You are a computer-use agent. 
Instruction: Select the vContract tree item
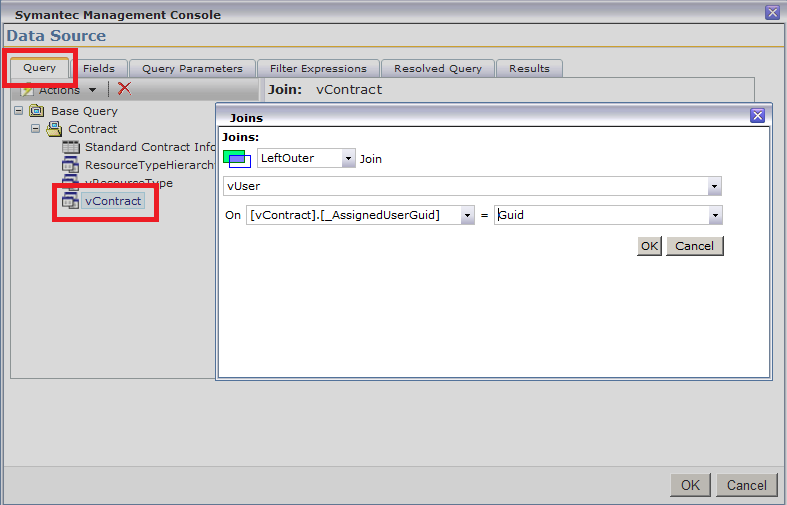[x=113, y=201]
